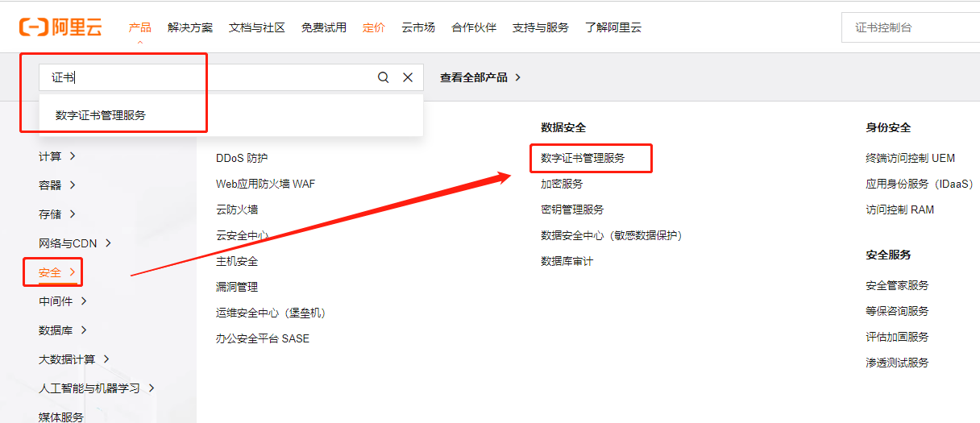
Task: Open the 加密服务 product link
Action: pyautogui.click(x=562, y=184)
